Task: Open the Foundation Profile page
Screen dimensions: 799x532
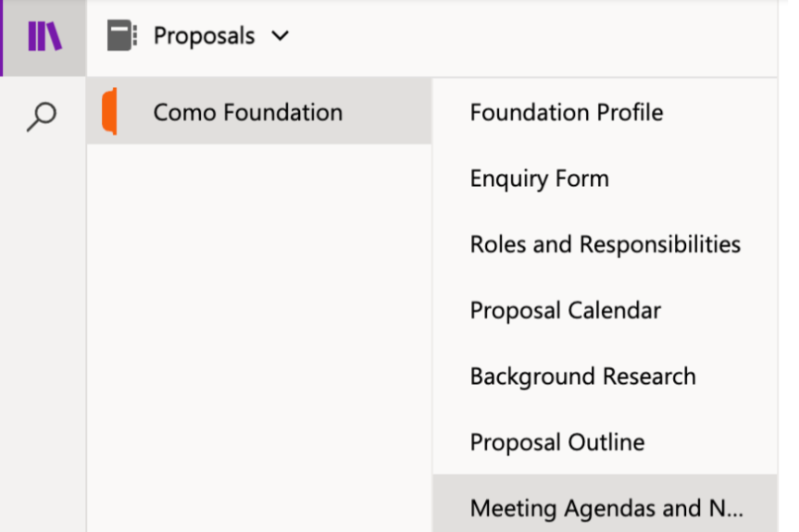Action: tap(567, 113)
